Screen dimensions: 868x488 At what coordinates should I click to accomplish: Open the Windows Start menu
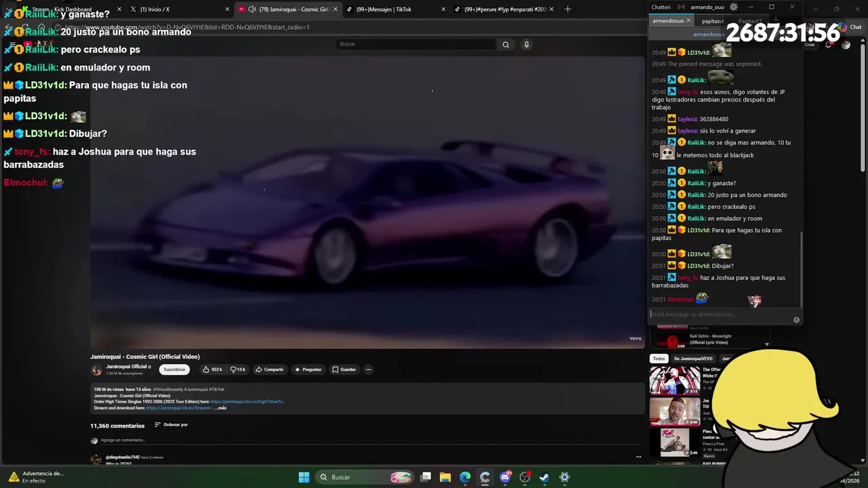(x=304, y=477)
